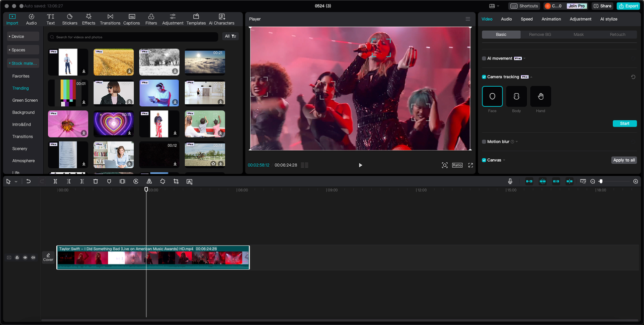Hide the video track with the eye icon

tap(25, 257)
